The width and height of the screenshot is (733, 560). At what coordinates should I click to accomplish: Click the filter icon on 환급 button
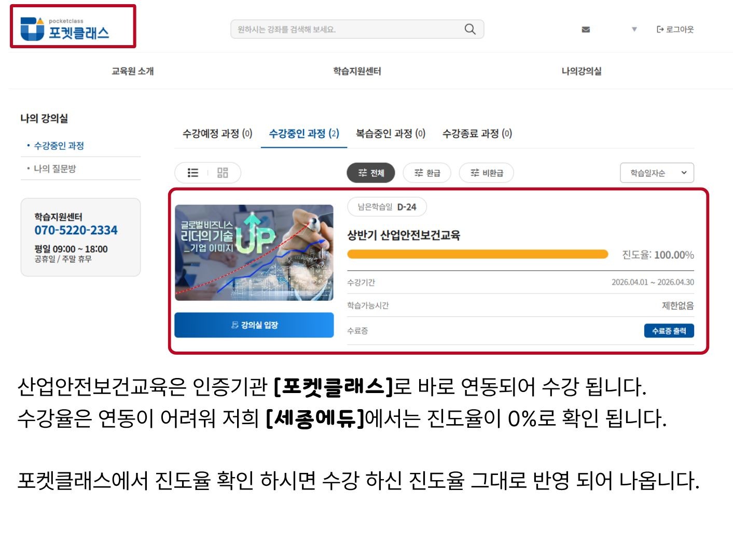point(418,173)
